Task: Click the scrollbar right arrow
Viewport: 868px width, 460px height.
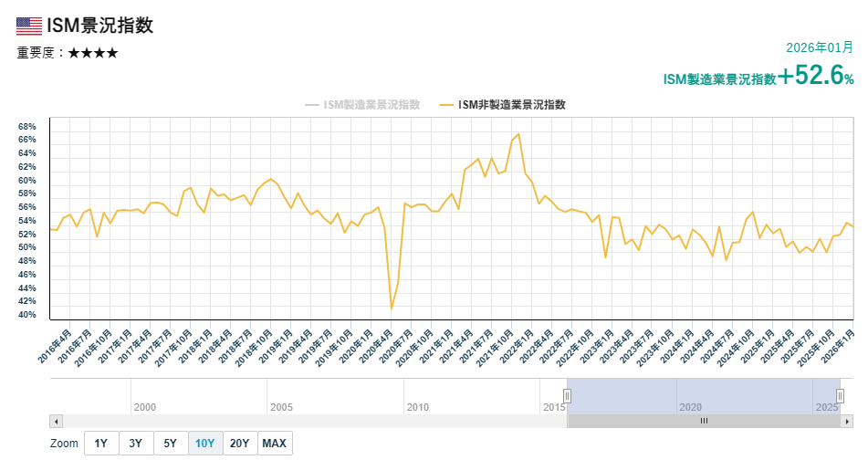Action: click(x=847, y=422)
